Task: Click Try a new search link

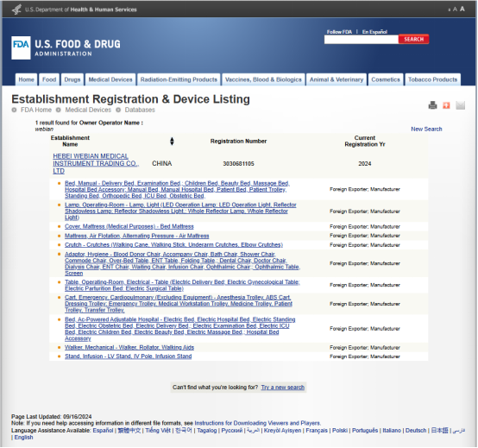Action: pyautogui.click(x=283, y=388)
